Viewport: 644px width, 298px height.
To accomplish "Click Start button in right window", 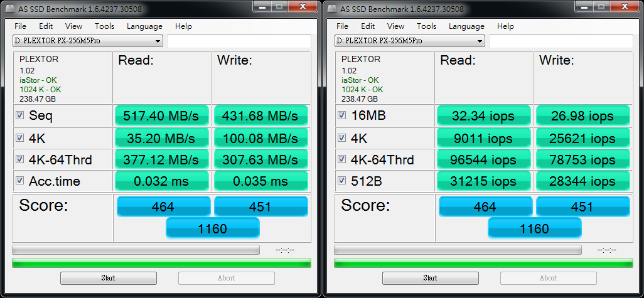I will pyautogui.click(x=431, y=278).
